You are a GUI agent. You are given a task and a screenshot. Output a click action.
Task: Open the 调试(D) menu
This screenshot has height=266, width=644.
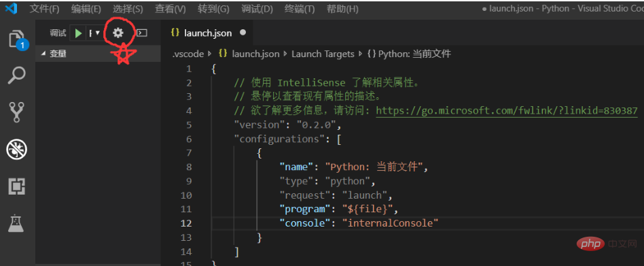pos(257,9)
